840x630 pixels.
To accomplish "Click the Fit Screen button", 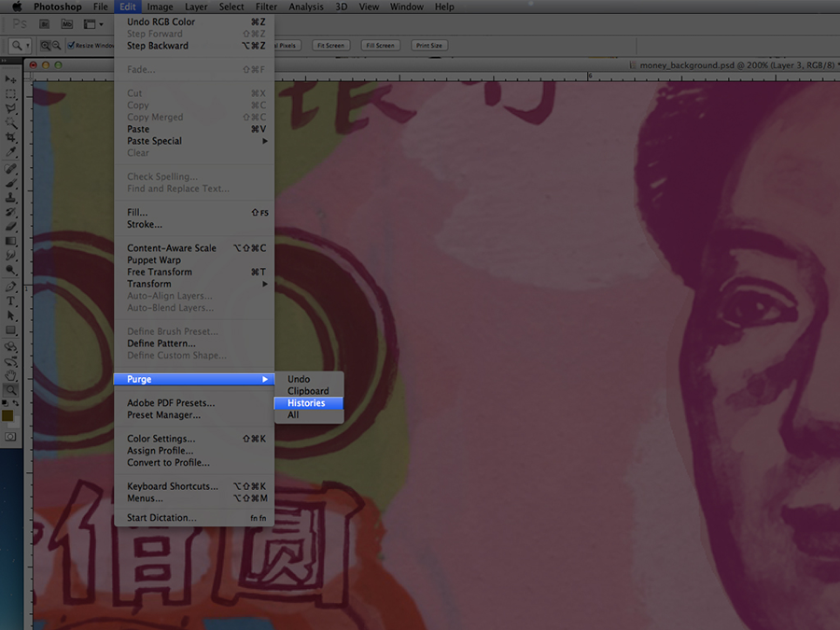I will point(331,46).
